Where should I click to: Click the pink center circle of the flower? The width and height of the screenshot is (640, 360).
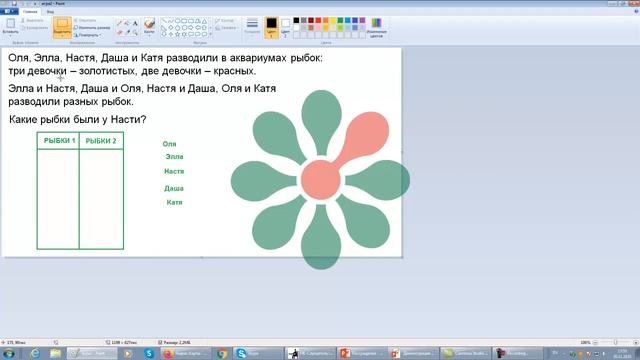coord(321,180)
